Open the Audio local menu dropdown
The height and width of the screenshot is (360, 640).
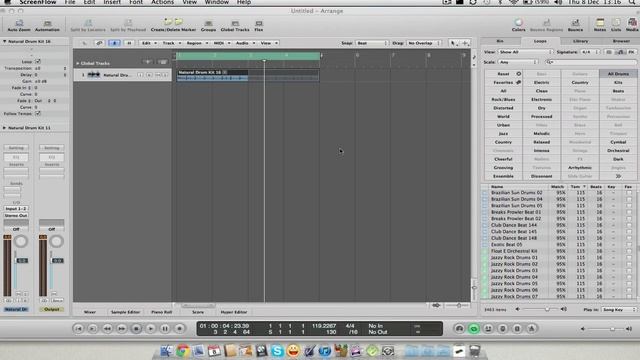(245, 43)
